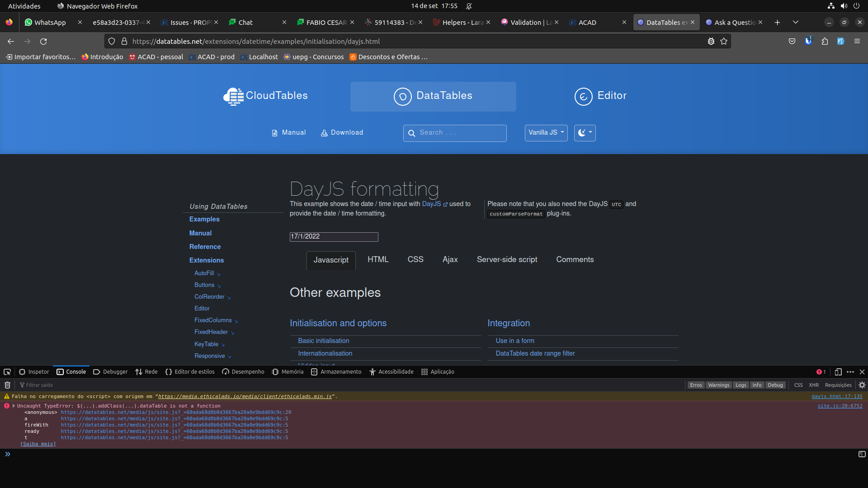The image size is (868, 488).
Task: Toggle the XHR console filter
Action: point(814,385)
